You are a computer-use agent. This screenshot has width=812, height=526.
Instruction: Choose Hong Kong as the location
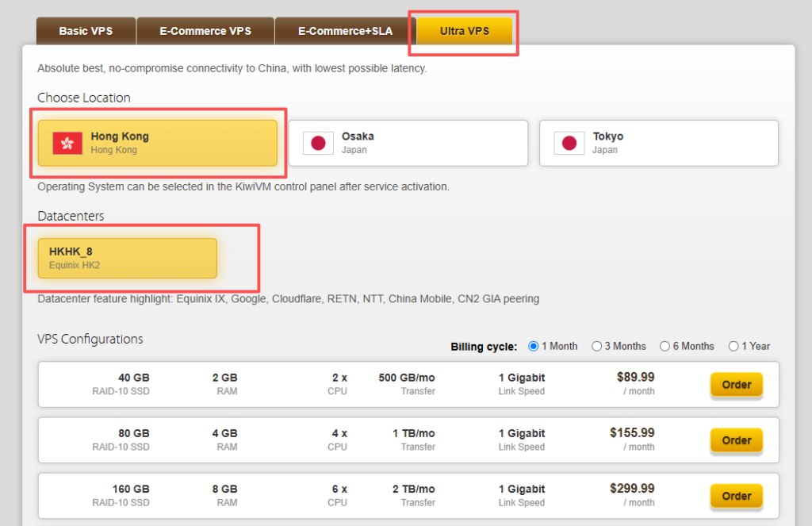click(159, 143)
